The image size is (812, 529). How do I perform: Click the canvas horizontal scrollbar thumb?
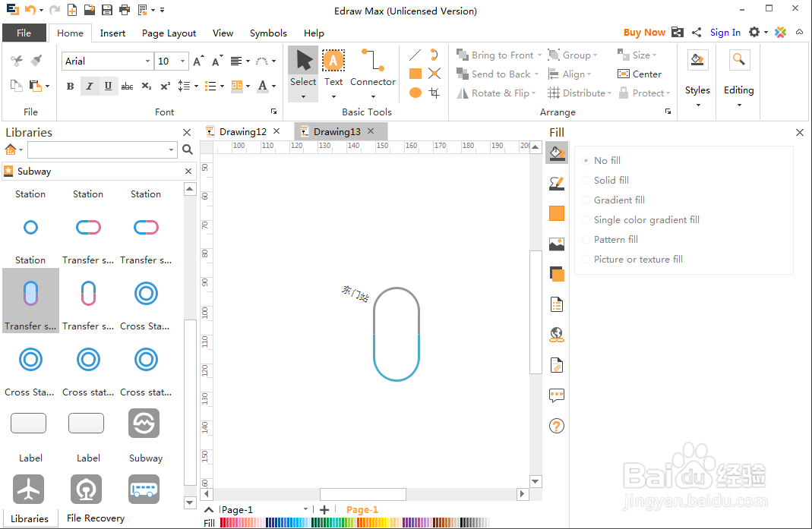click(363, 494)
